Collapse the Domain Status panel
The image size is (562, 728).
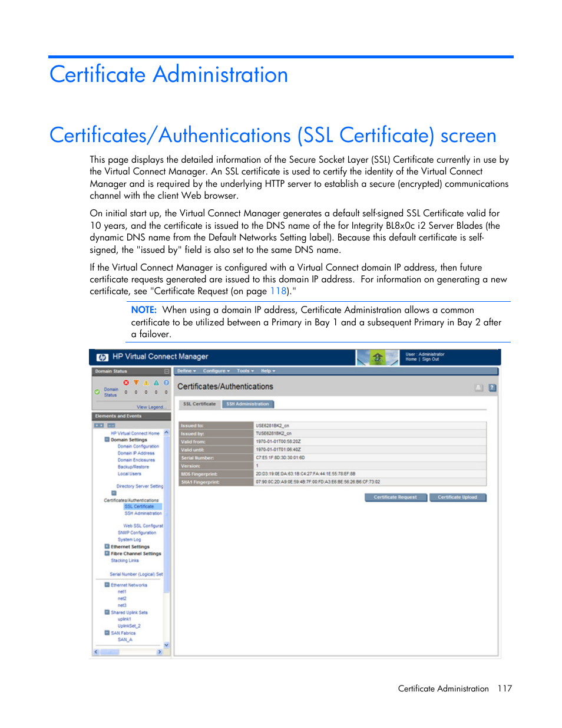coord(167,371)
